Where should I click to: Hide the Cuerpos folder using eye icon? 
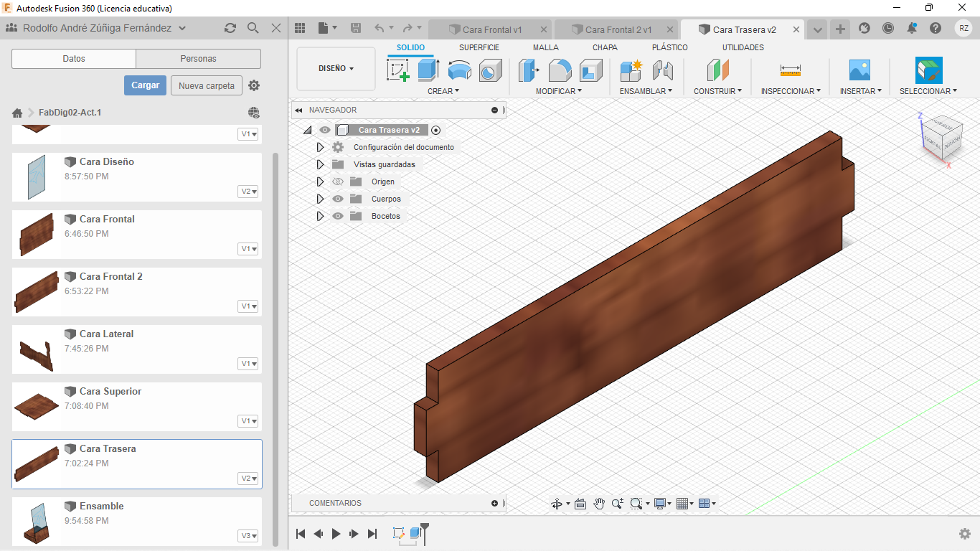pos(338,199)
